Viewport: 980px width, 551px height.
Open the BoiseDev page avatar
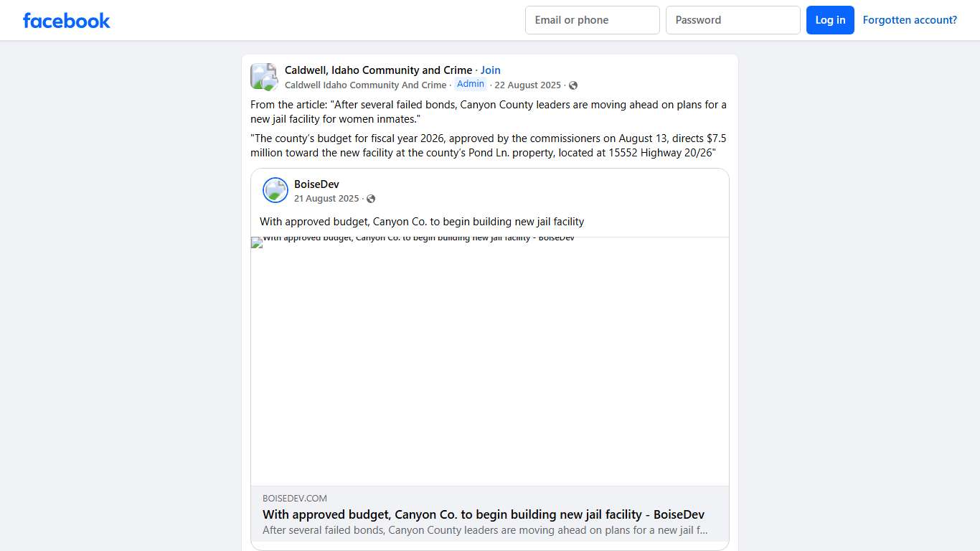(x=275, y=189)
